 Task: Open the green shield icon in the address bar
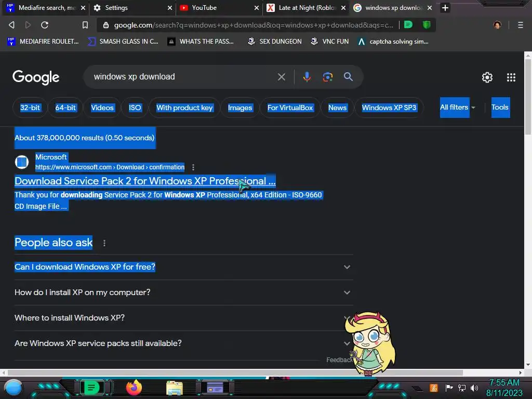point(427,25)
